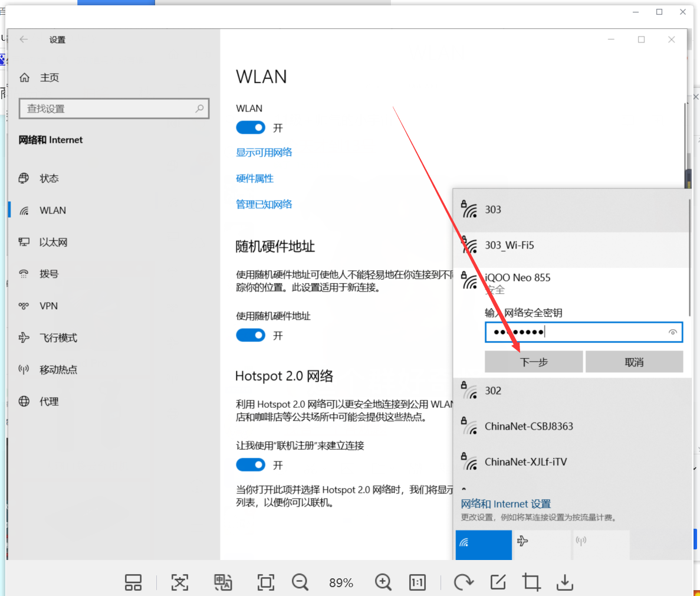Disable the random hardware address toggle
700x596 pixels.
(251, 335)
